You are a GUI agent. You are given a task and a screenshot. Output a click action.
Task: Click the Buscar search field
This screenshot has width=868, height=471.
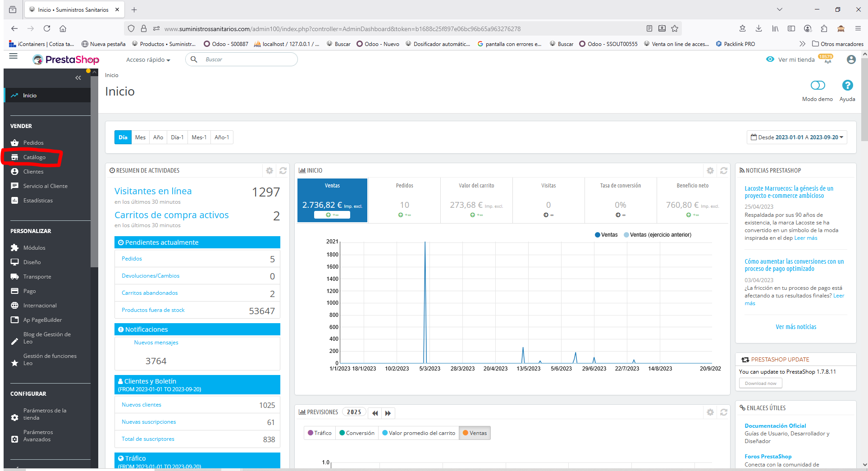[248, 59]
